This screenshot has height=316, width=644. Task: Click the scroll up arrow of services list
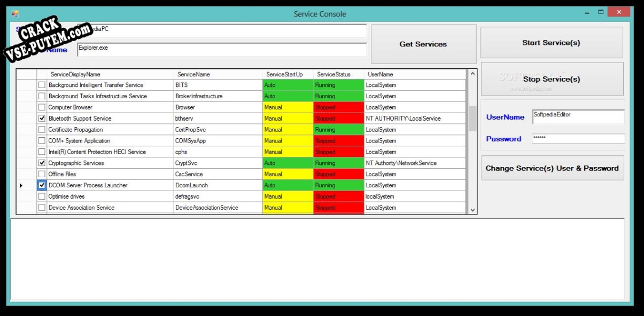(x=472, y=74)
